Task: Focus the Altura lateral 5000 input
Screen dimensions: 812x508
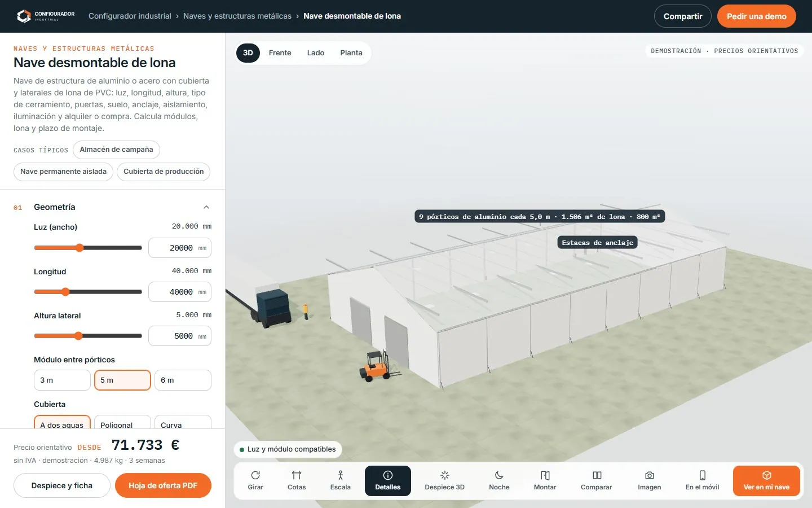Action: point(180,336)
